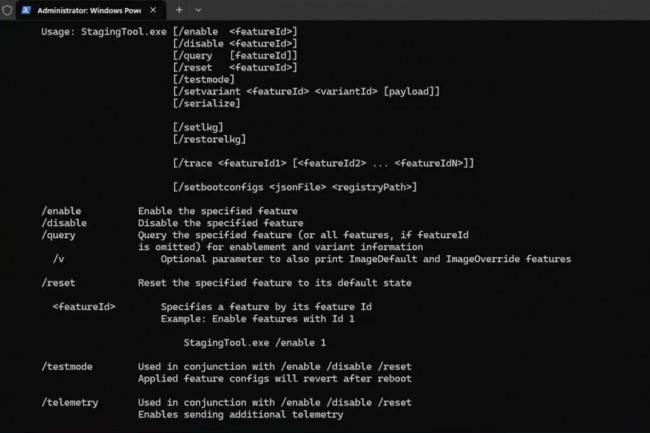Click the /setvariant featureId variantId line
The height and width of the screenshot is (433, 650).
coord(306,91)
